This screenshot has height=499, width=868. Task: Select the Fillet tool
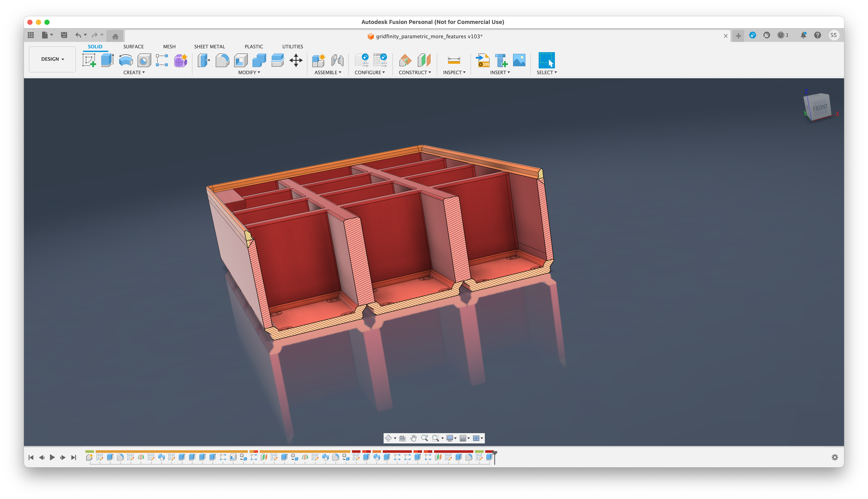222,60
